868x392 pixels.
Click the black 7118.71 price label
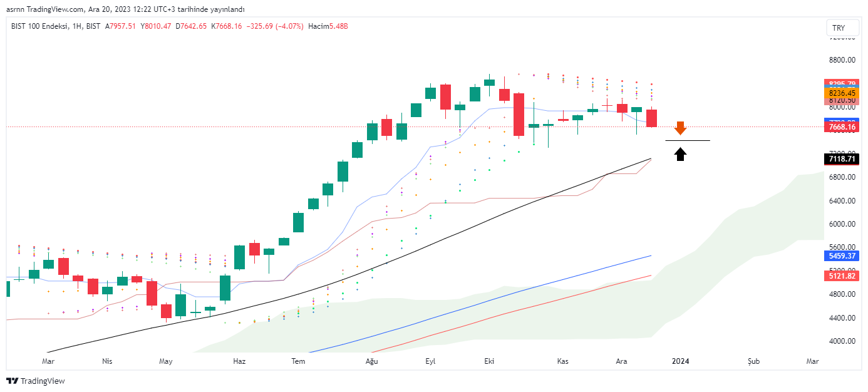click(842, 159)
